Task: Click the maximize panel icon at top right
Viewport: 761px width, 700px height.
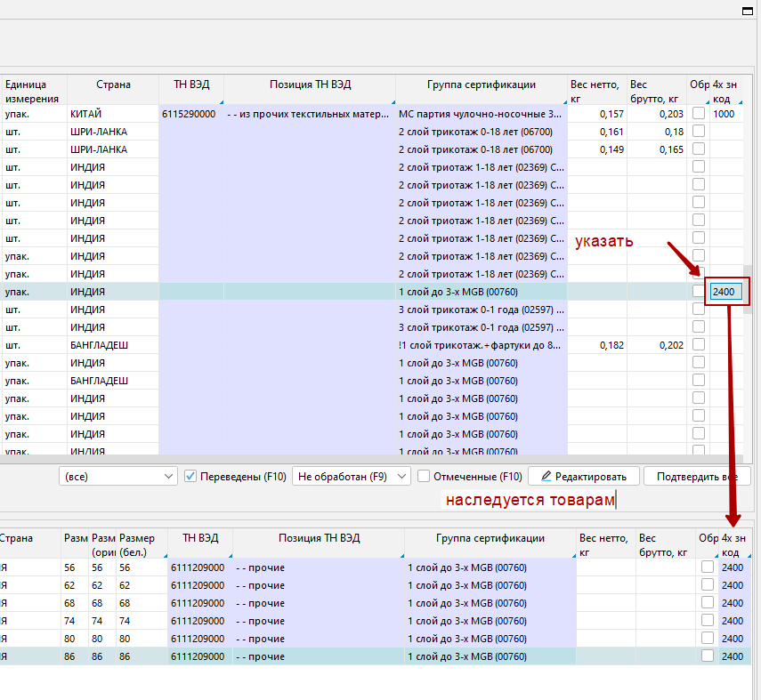Action: click(x=748, y=12)
